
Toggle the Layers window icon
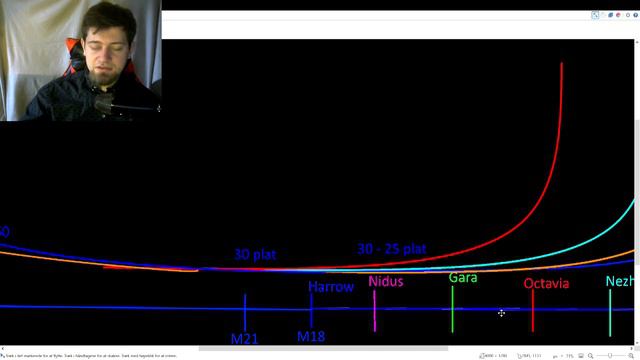[611, 15]
